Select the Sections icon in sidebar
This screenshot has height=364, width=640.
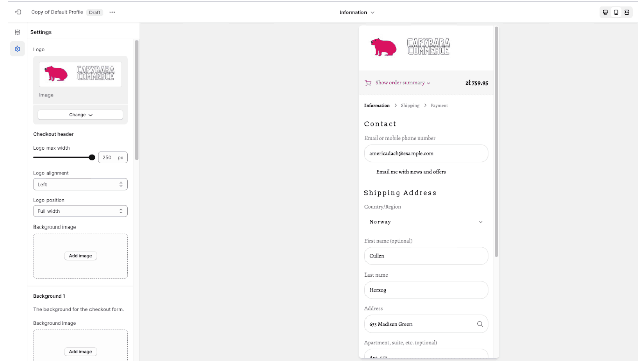point(17,32)
